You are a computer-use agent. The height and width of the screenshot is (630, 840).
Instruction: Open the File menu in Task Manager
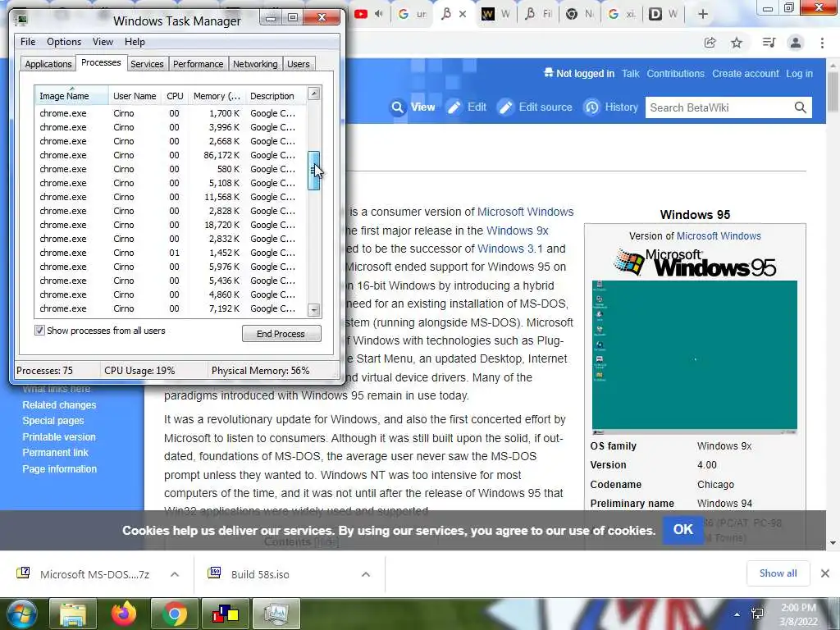click(x=28, y=42)
